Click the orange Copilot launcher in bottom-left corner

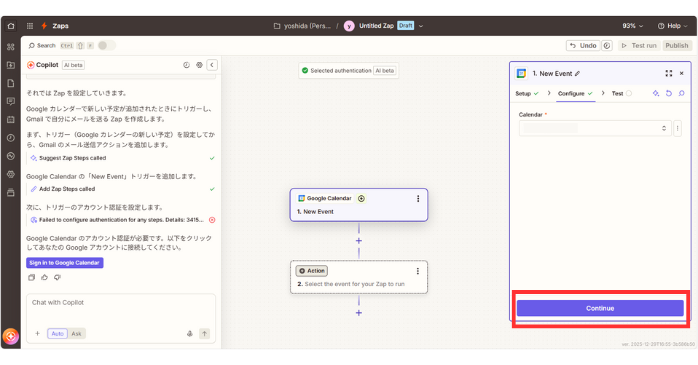pos(11,336)
